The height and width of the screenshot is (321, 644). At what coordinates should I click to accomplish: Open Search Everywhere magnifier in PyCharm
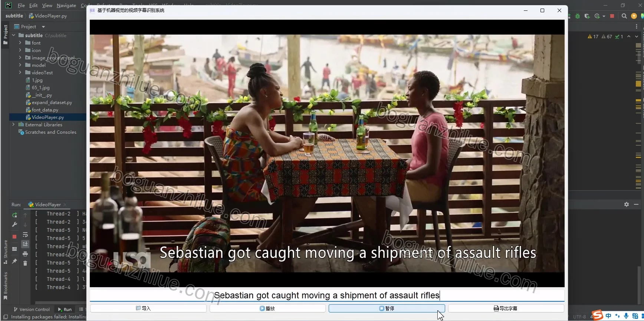click(624, 16)
